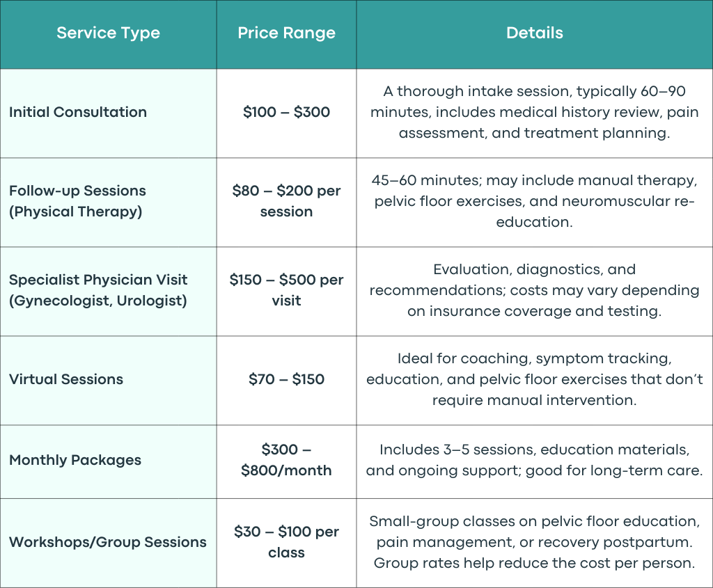Screen dimensions: 713x588
Task: Click the Details column header
Action: (535, 33)
